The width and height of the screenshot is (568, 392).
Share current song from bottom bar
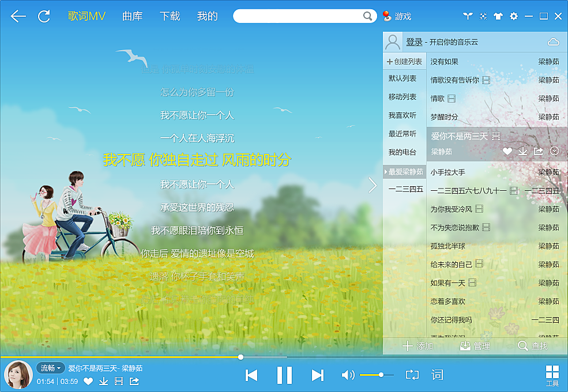(x=134, y=381)
